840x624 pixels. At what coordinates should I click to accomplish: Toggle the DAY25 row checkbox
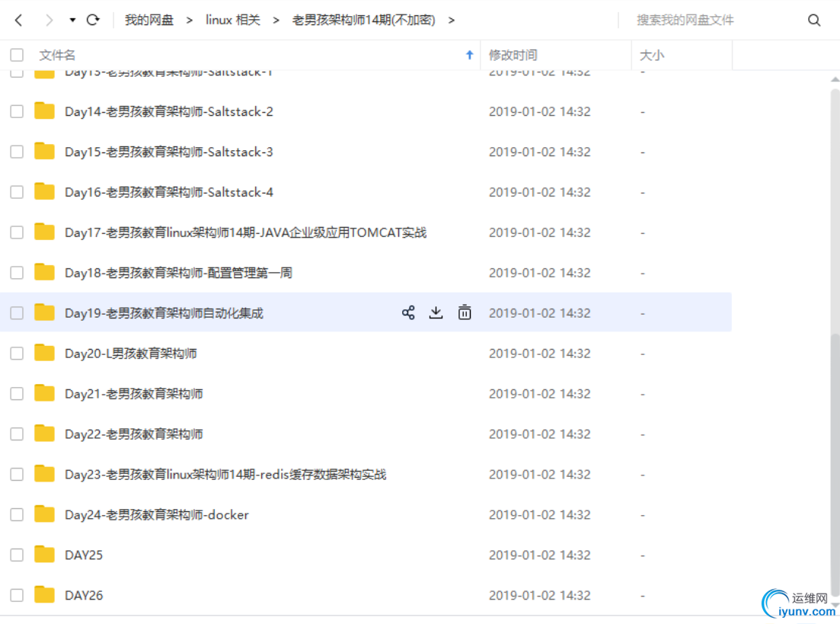(x=18, y=555)
